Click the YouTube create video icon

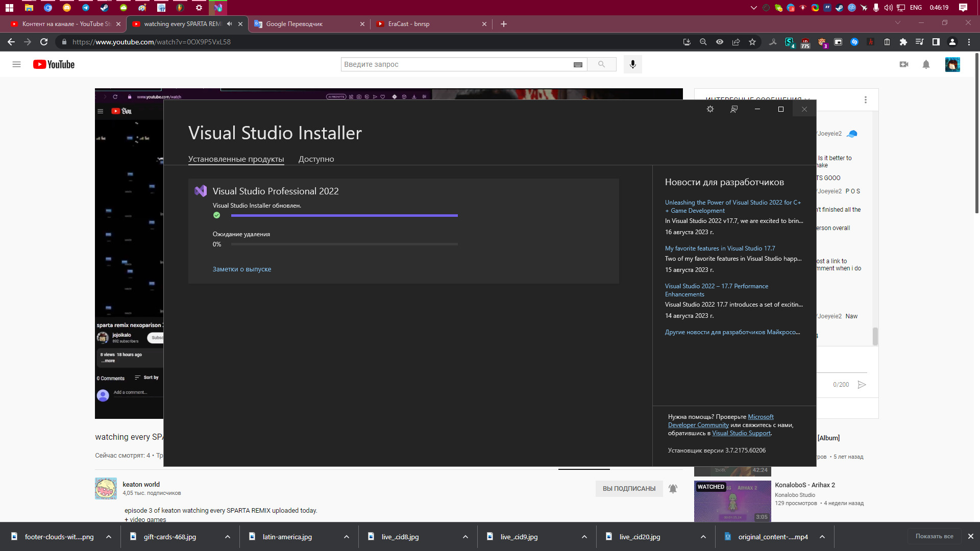[903, 64]
